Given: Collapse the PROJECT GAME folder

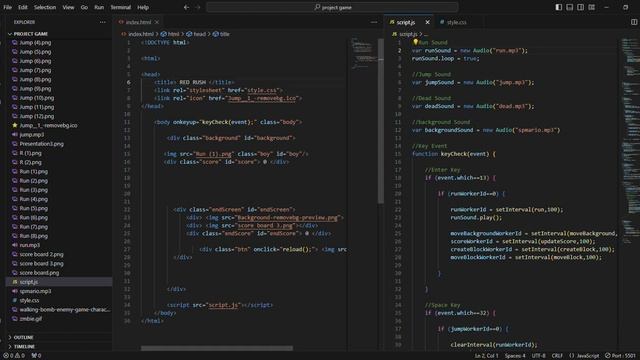Looking at the screenshot, I should (31, 34).
